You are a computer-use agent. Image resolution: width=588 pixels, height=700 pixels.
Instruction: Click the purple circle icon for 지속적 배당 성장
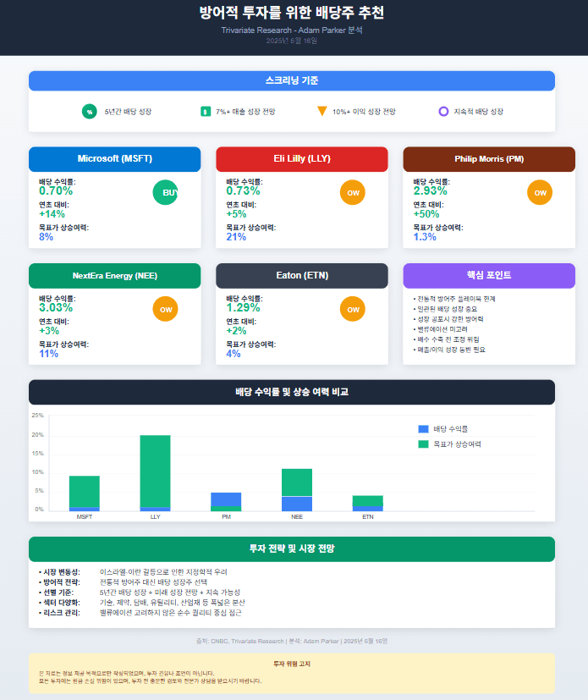[x=443, y=111]
